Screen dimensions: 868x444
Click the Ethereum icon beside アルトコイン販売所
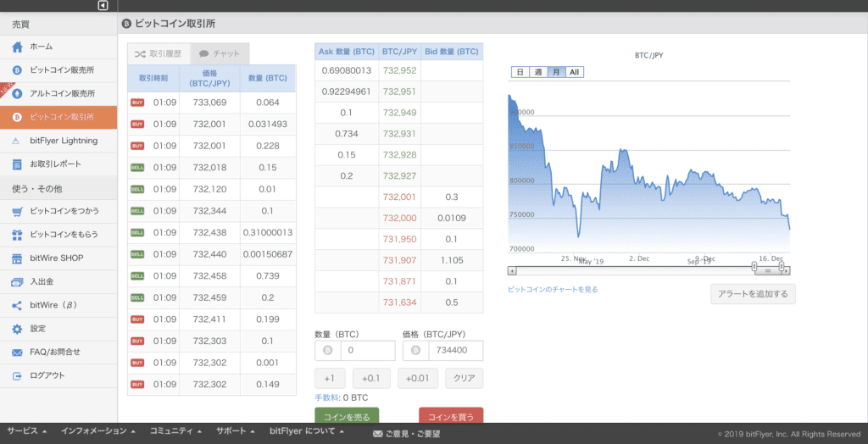coord(17,93)
